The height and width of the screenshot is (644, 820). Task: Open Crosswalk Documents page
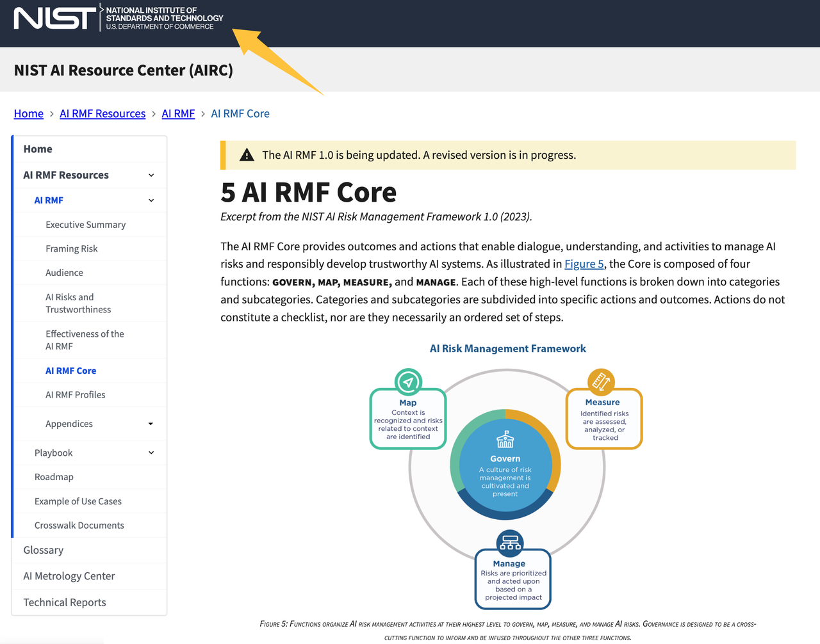[x=79, y=526]
